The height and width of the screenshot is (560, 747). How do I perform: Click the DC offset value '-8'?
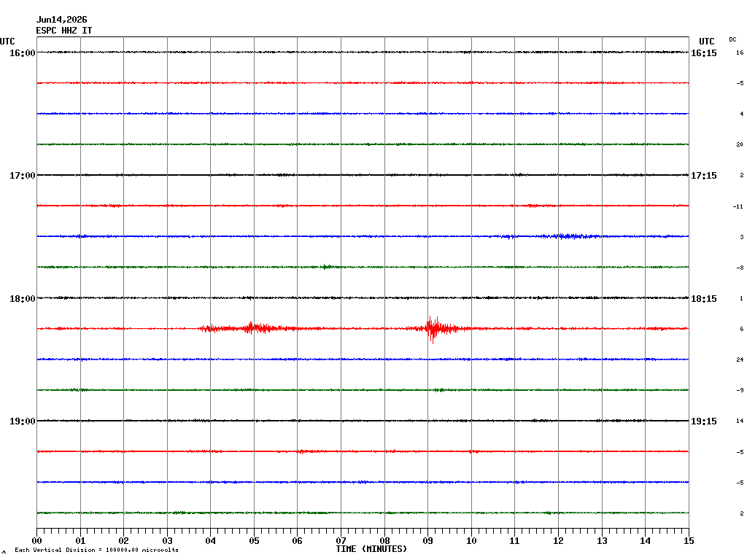[x=740, y=268]
